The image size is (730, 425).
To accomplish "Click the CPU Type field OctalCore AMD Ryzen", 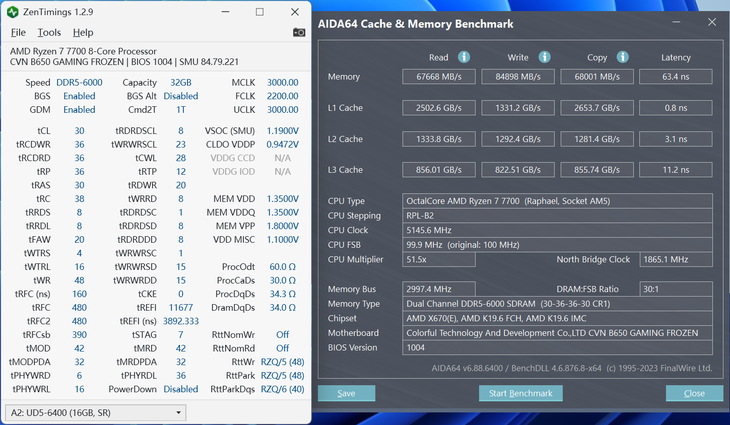I will [557, 201].
